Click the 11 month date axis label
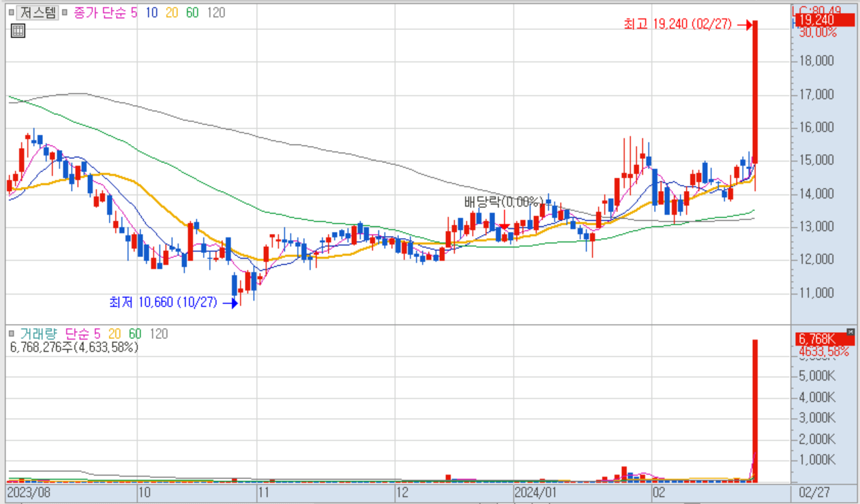Viewport: 860px width, 504px height. (x=265, y=492)
